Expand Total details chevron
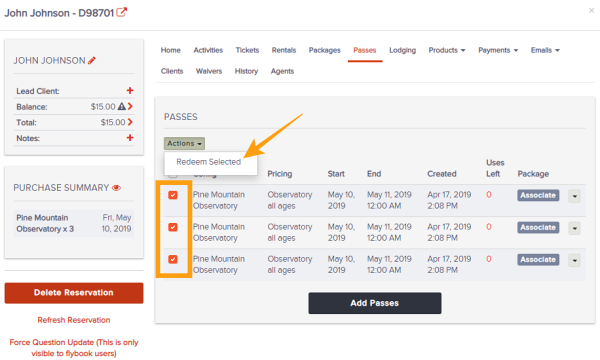Image resolution: width=600 pixels, height=360 pixels. [x=130, y=122]
